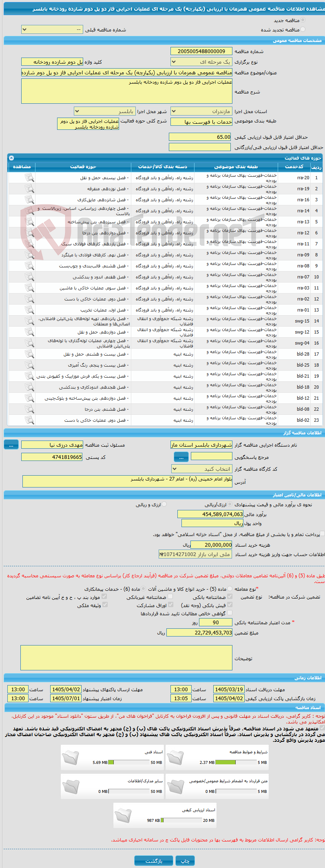Screen dimensions: 325x868
Task: Choose ماده (6) خدمات پیمانکاری radio
Action: click(143, 589)
